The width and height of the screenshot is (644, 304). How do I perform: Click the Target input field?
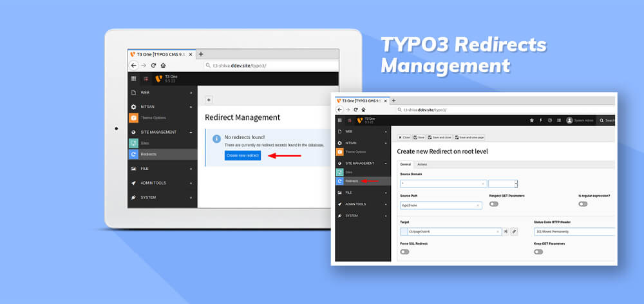tap(451, 232)
